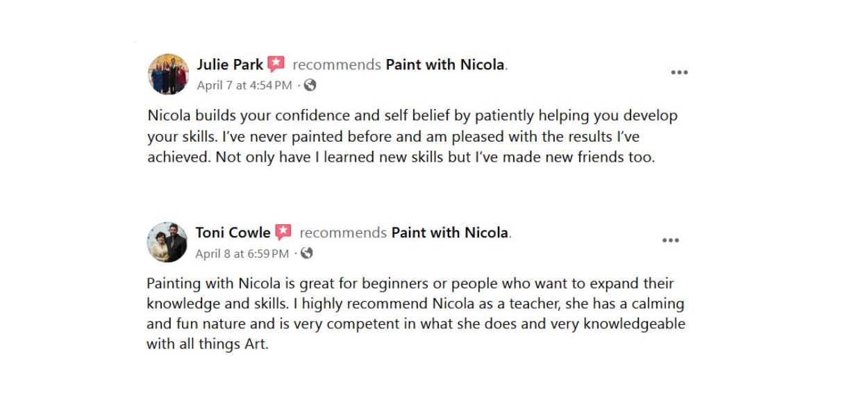The width and height of the screenshot is (868, 397).
Task: Open the April 8 at 6:59 PM timestamp
Action: (242, 253)
